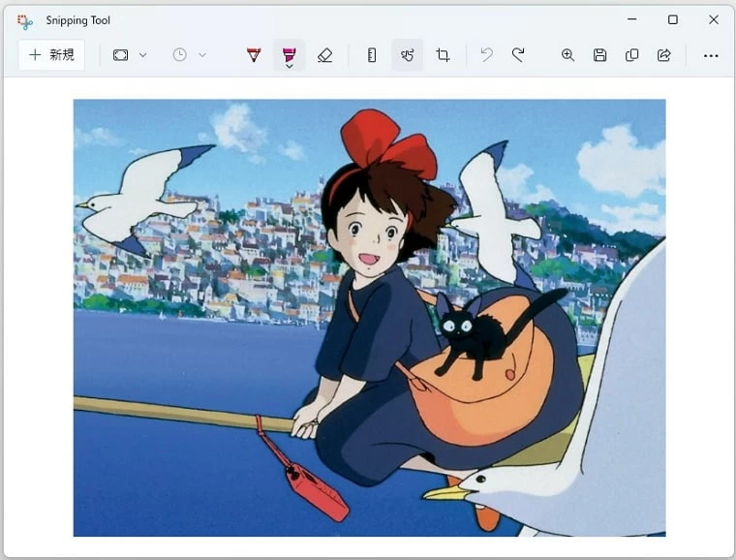Click the zoom magnifier icon

pos(567,55)
